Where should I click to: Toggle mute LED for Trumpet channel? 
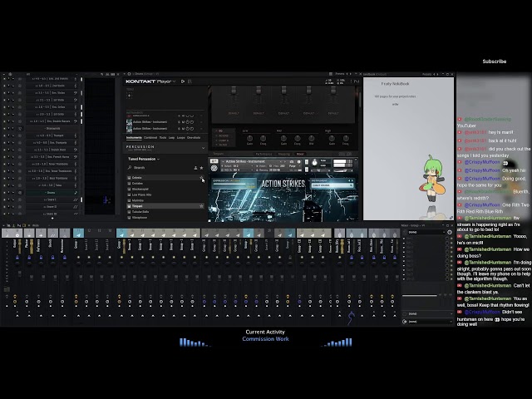tap(4, 135)
